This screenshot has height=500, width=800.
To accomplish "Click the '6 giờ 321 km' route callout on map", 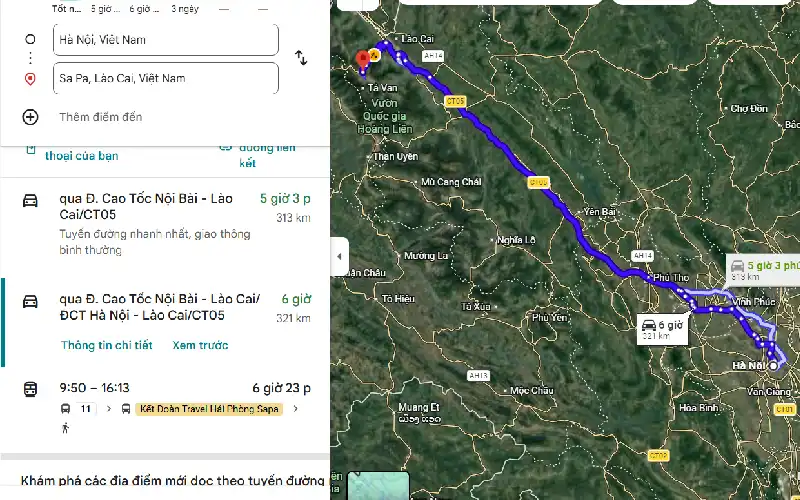I will coord(662,330).
